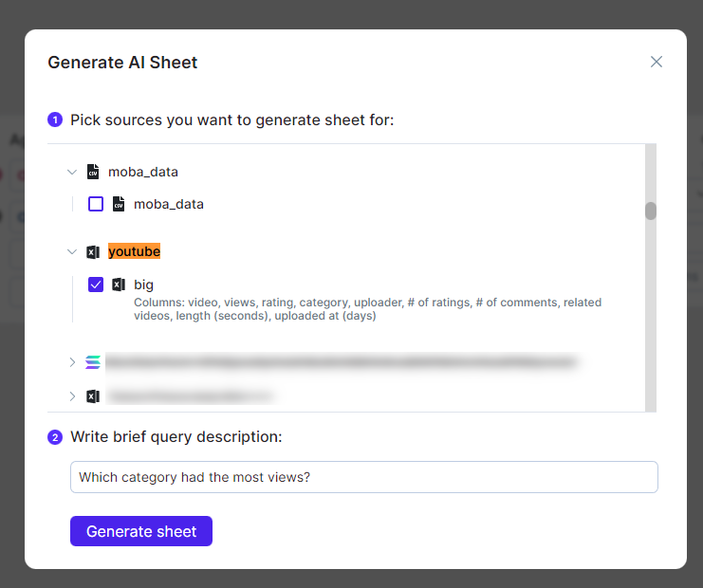The width and height of the screenshot is (703, 588).
Task: Click the CSV icon of the moba_data group
Action: (93, 172)
